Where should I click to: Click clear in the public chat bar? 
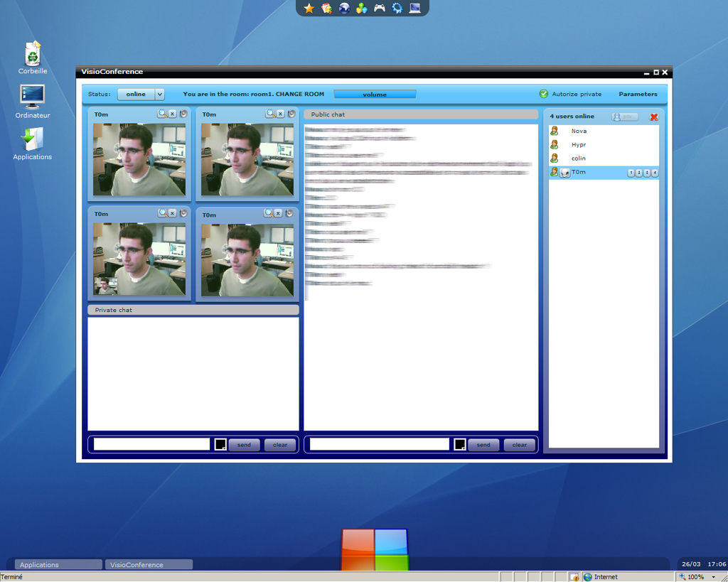pos(520,445)
